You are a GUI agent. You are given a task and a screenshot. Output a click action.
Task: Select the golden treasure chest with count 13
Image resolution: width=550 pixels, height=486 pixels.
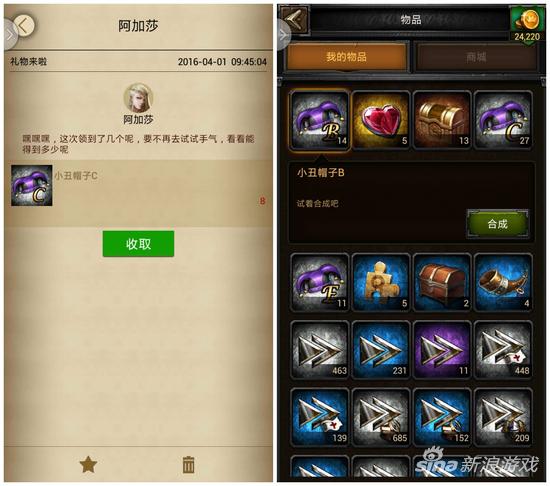[x=442, y=120]
